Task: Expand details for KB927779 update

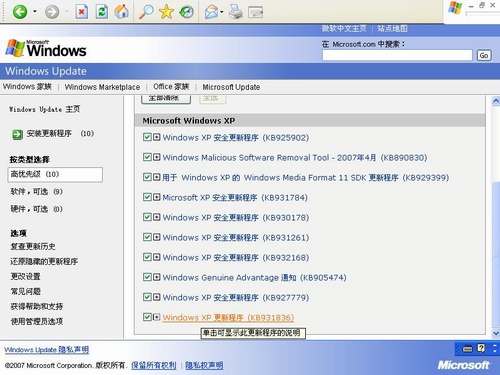Action: click(x=157, y=297)
